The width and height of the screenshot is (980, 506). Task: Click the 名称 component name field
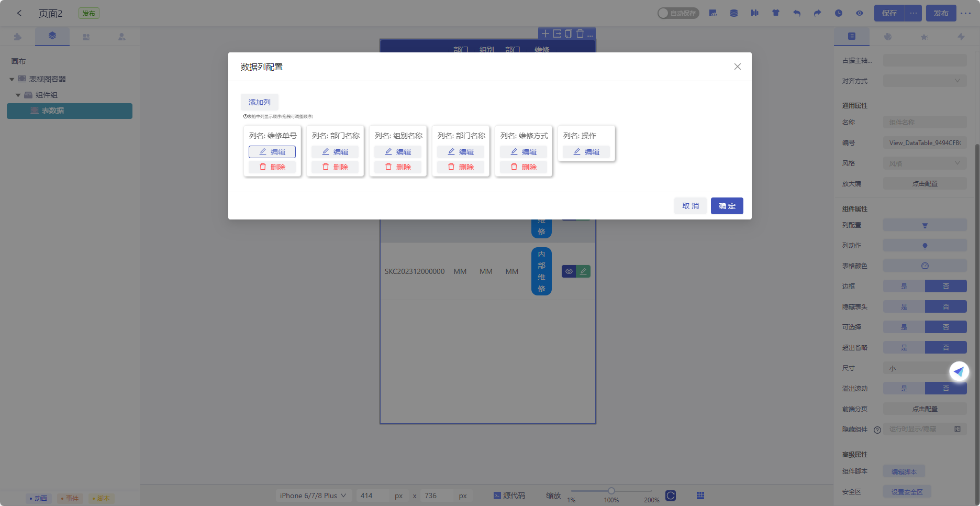click(x=925, y=123)
